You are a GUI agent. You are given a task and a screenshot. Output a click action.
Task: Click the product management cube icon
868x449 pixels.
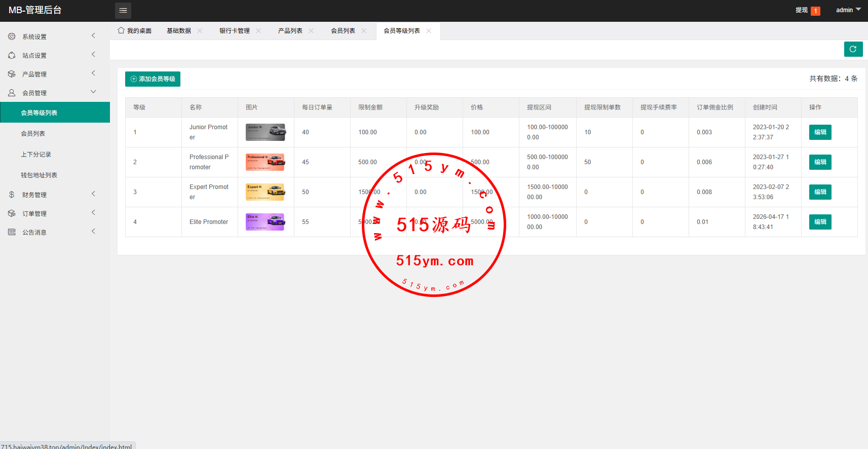click(x=12, y=74)
